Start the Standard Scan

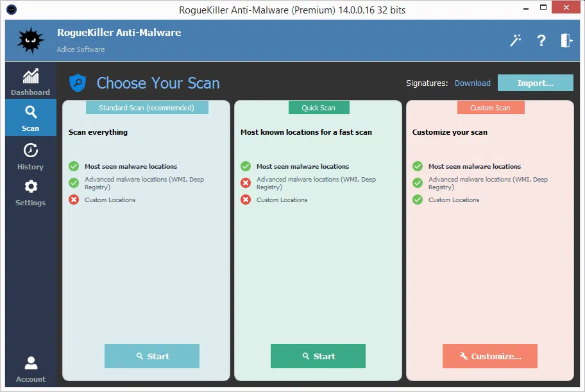(x=152, y=356)
